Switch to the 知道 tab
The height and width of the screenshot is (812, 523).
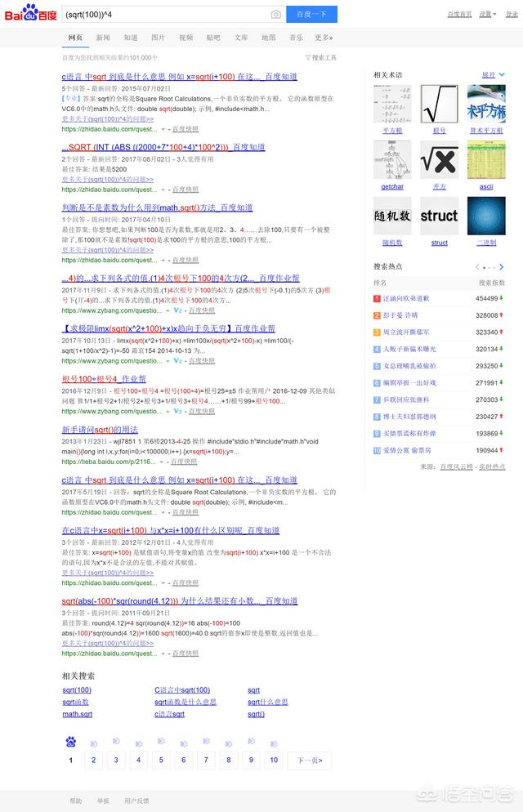click(131, 38)
